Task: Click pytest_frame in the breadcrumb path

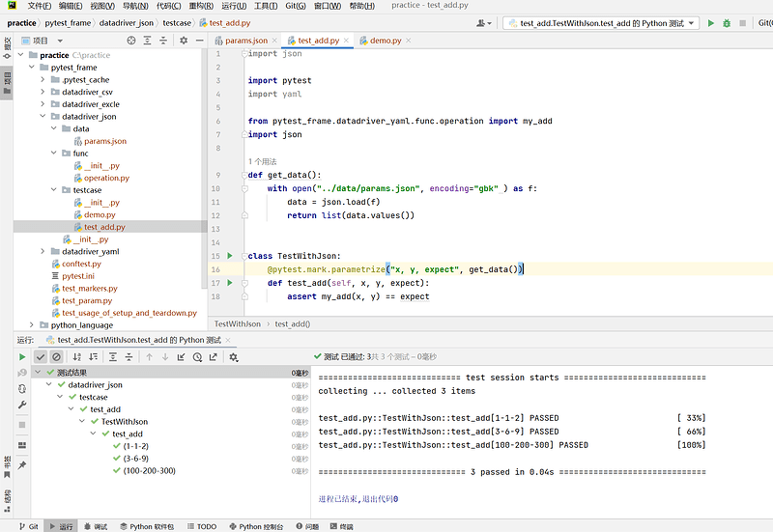Action: (68, 22)
